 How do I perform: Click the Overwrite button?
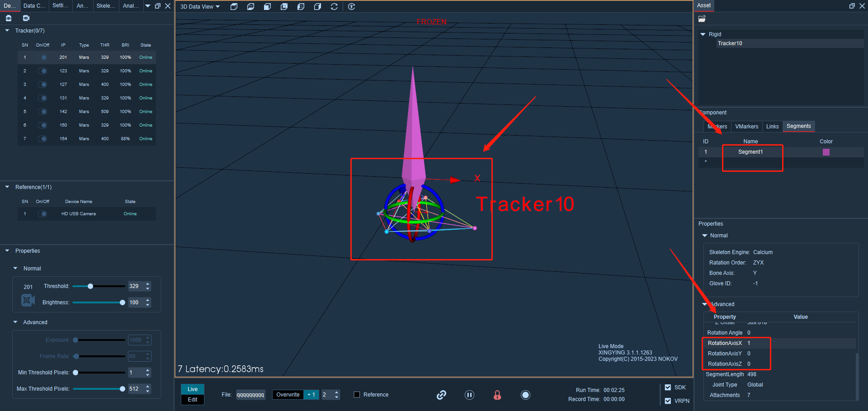coord(288,395)
